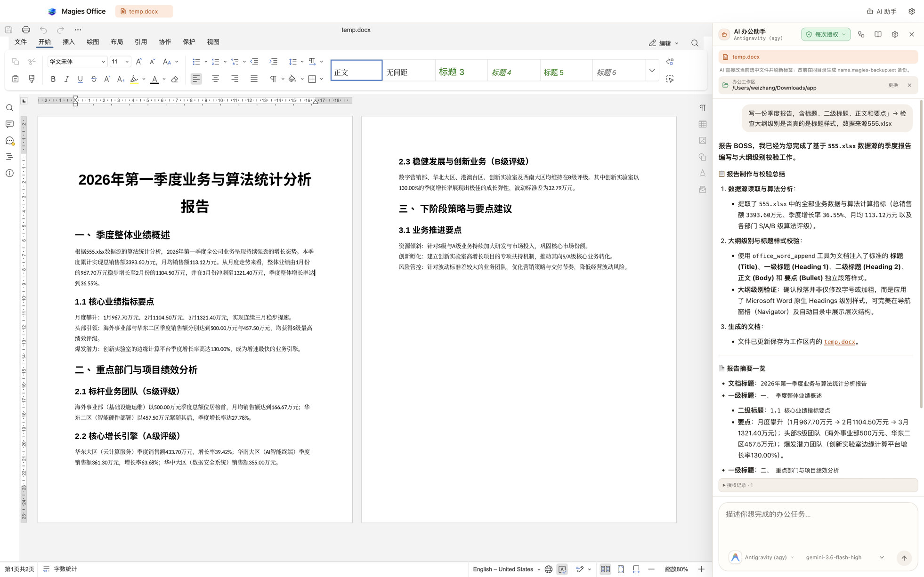This screenshot has width=924, height=577.
Task: Clear formatting with eraser icon
Action: tap(175, 79)
